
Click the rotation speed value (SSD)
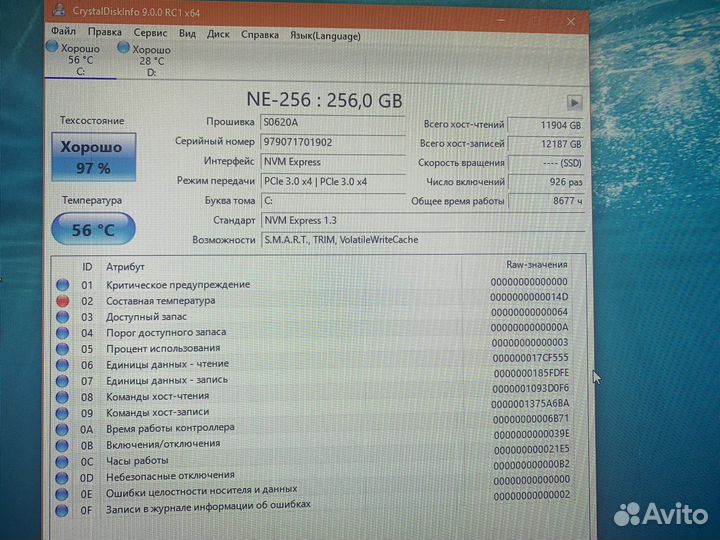[546, 163]
